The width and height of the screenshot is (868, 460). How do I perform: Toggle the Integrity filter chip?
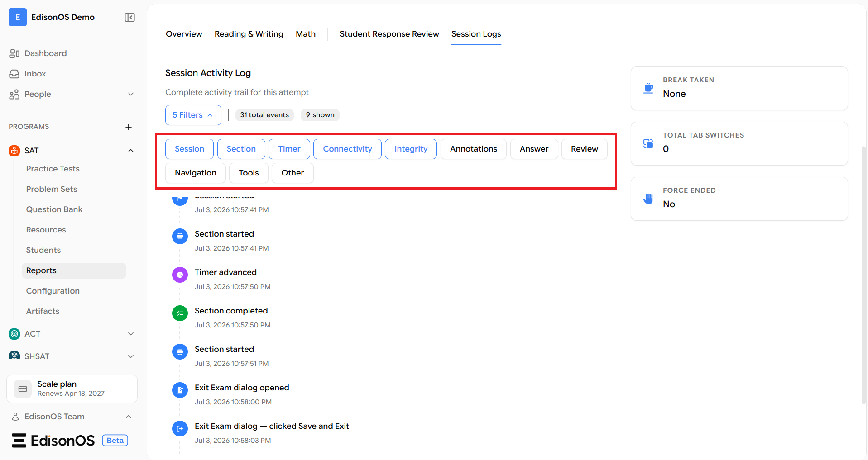[x=411, y=149]
